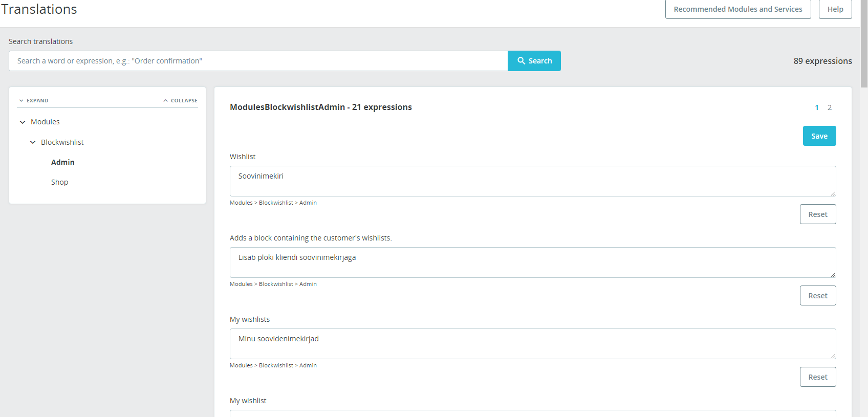Click the resize grip of 'Minu soovidenimekirjad' box
Viewport: 868px width, 417px height.
tap(833, 356)
